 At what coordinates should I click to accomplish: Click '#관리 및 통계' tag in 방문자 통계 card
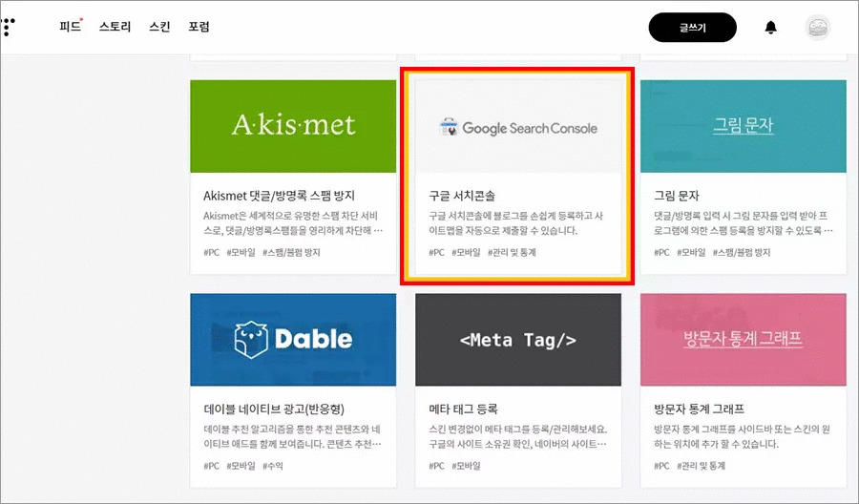click(701, 466)
